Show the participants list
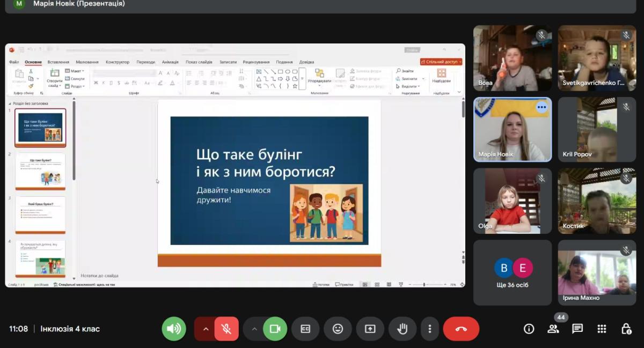 pos(553,329)
